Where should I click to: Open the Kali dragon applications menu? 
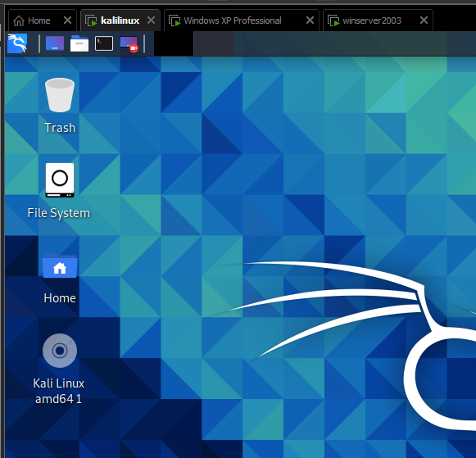(x=17, y=43)
